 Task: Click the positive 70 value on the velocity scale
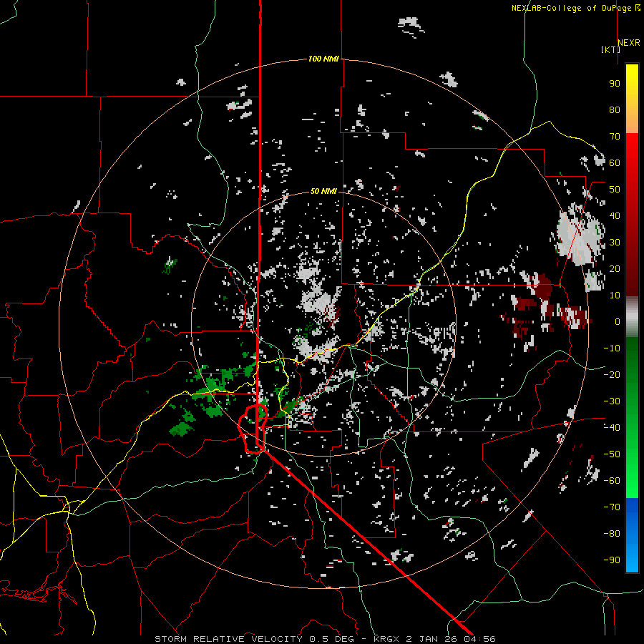click(x=615, y=137)
